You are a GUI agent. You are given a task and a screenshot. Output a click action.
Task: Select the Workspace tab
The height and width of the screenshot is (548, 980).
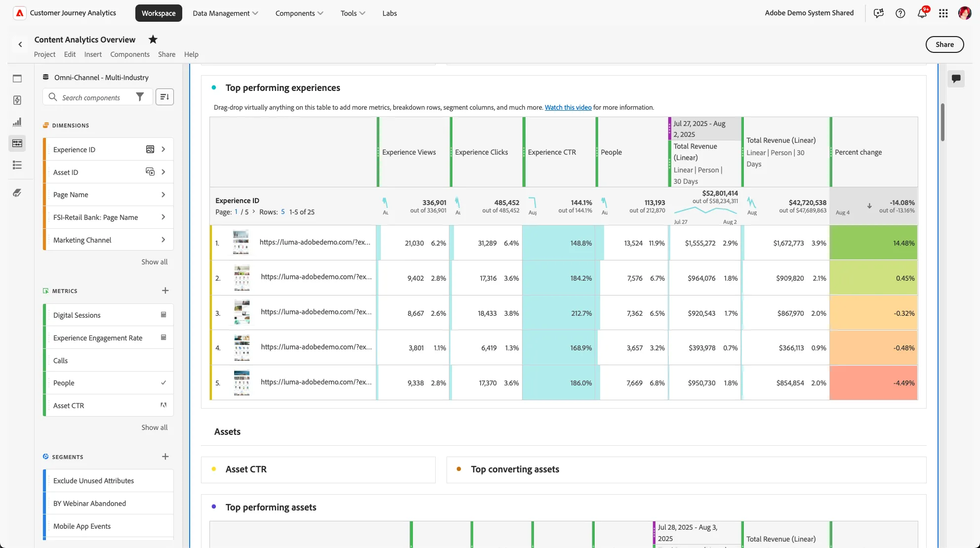pyautogui.click(x=159, y=13)
